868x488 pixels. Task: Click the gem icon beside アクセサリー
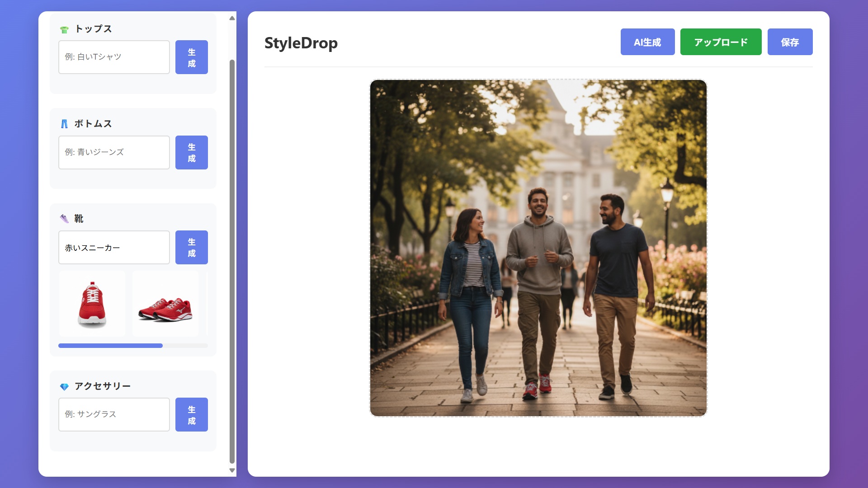click(65, 386)
